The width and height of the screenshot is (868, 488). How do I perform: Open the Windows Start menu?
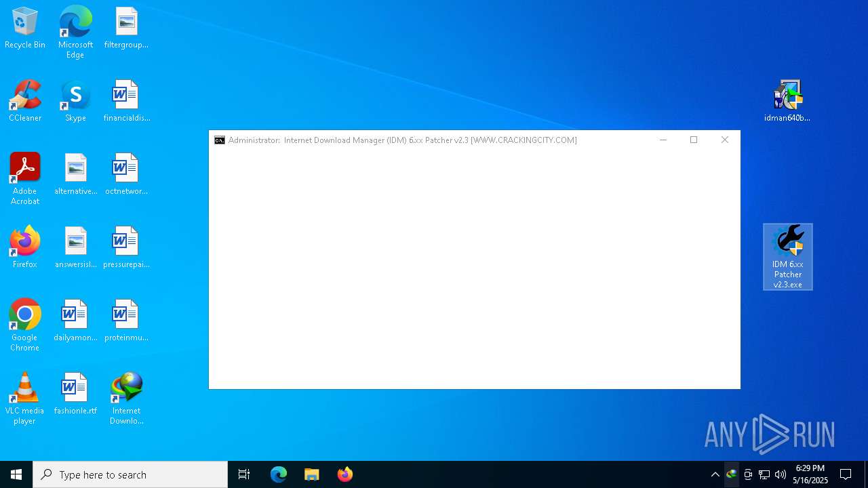(x=16, y=474)
